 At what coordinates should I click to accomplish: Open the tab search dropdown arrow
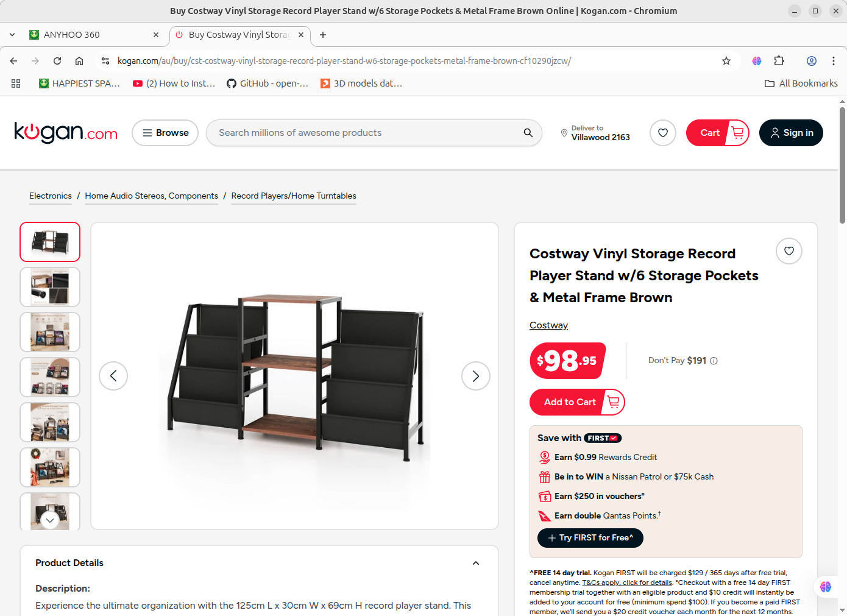pos(12,35)
